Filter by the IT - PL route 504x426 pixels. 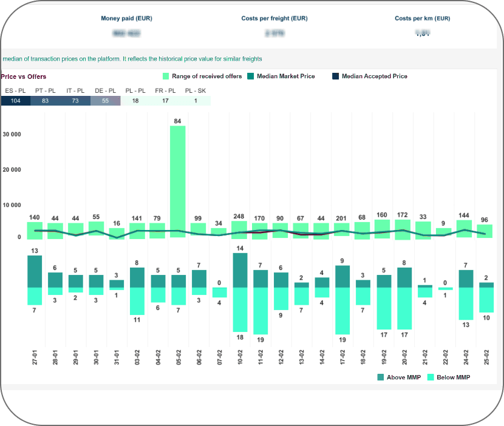75,101
